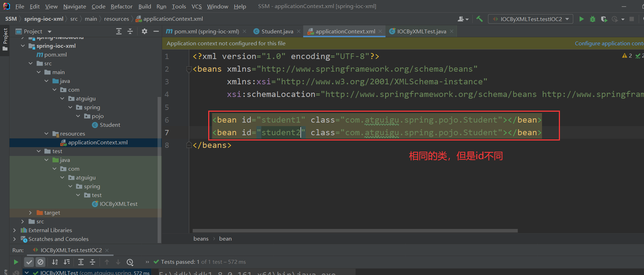Screen dimensions: 644x275
Task: Toggle sort tests alphabetically
Action: coord(55,262)
